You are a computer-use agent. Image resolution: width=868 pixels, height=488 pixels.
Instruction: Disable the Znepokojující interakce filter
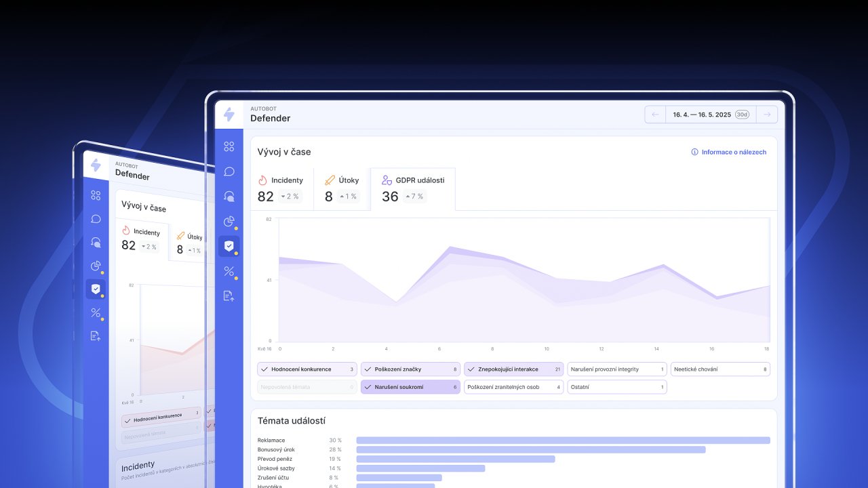(513, 369)
